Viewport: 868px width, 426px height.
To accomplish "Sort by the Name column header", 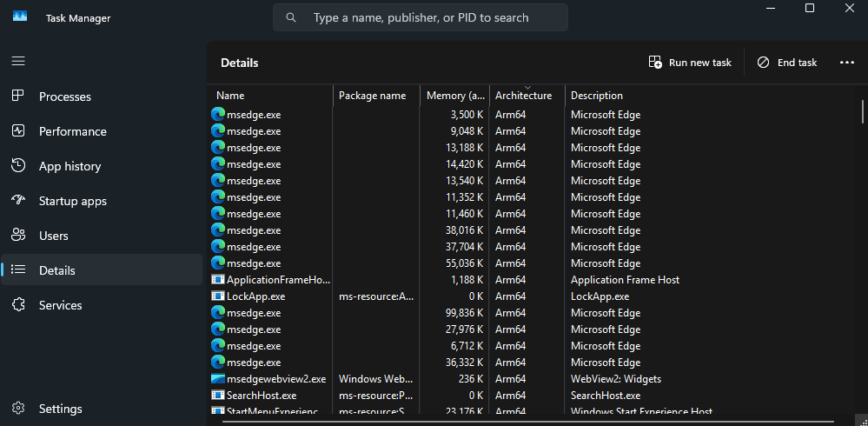I will pos(271,96).
